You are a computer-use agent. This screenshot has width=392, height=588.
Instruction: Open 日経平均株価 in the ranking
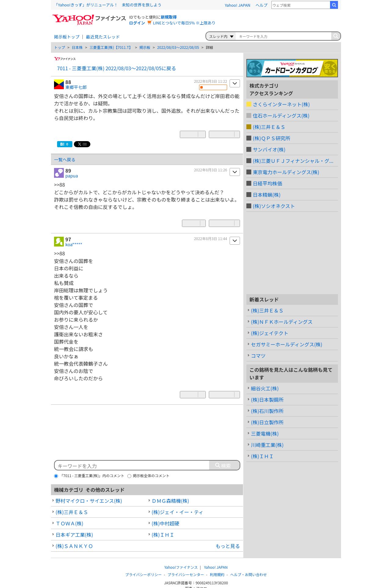(x=267, y=184)
